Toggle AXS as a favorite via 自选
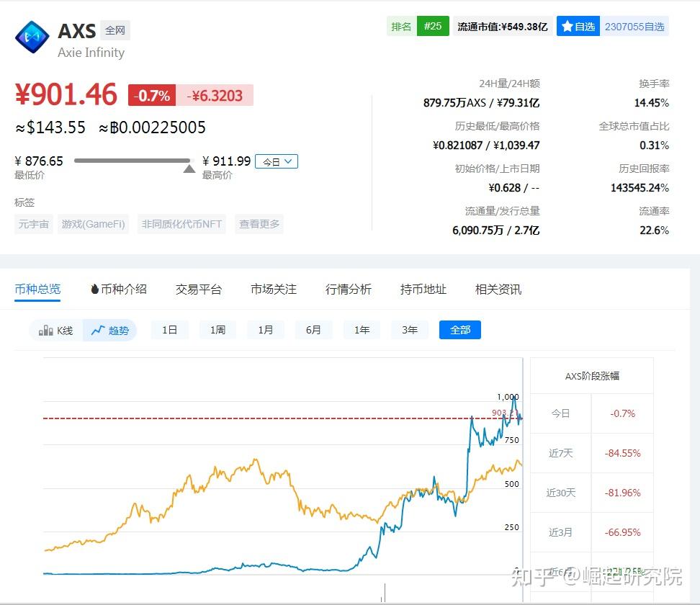 (x=578, y=26)
